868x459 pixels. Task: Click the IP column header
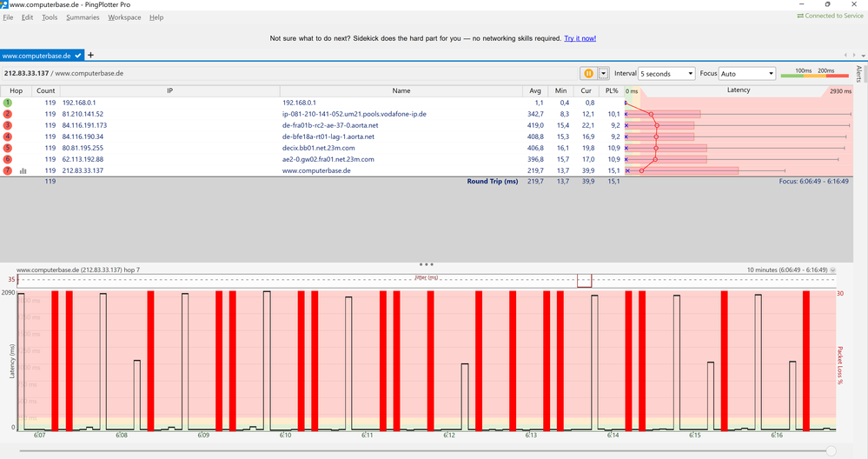point(170,90)
